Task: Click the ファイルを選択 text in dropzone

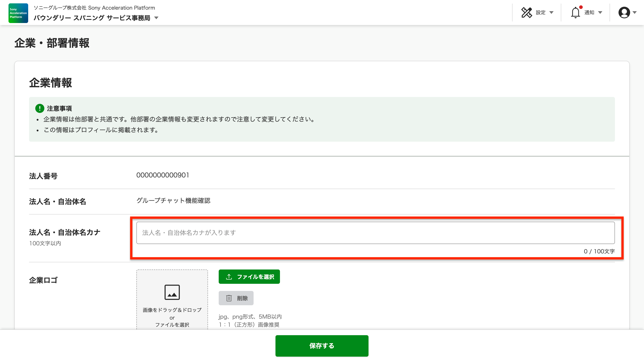Action: (172, 324)
